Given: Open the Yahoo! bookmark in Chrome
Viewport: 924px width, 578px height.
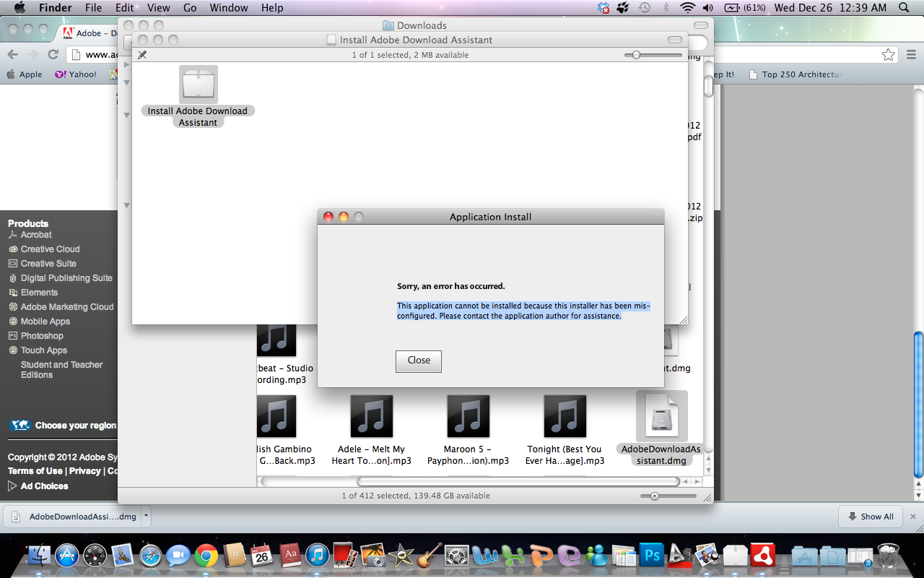Looking at the screenshot, I should click(77, 74).
